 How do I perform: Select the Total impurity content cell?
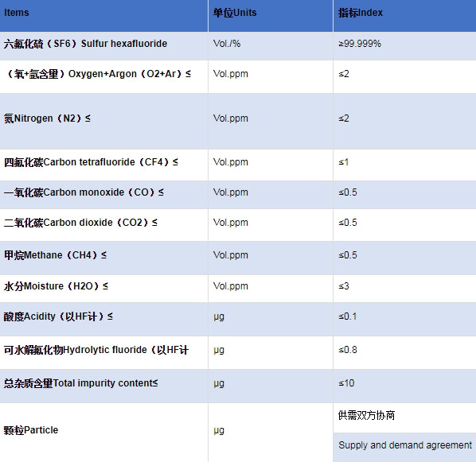103,386
